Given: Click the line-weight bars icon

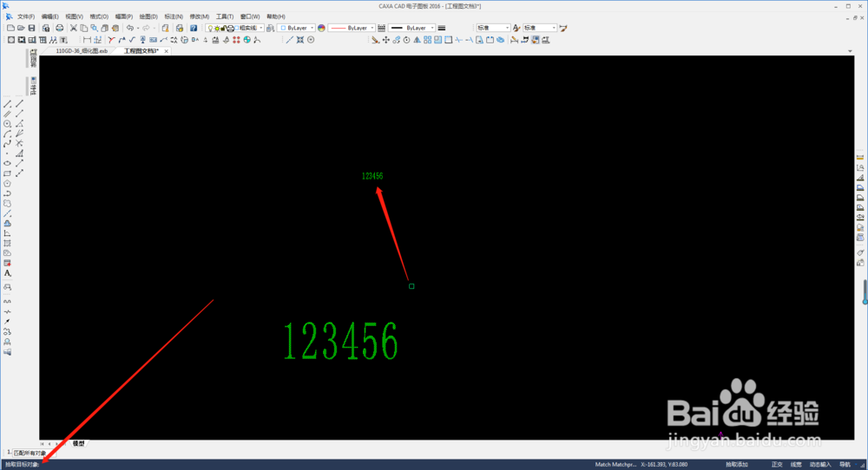Looking at the screenshot, I should pyautogui.click(x=442, y=28).
